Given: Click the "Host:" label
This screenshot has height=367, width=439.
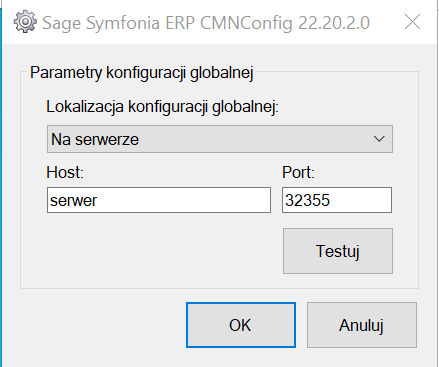Looking at the screenshot, I should tap(65, 173).
